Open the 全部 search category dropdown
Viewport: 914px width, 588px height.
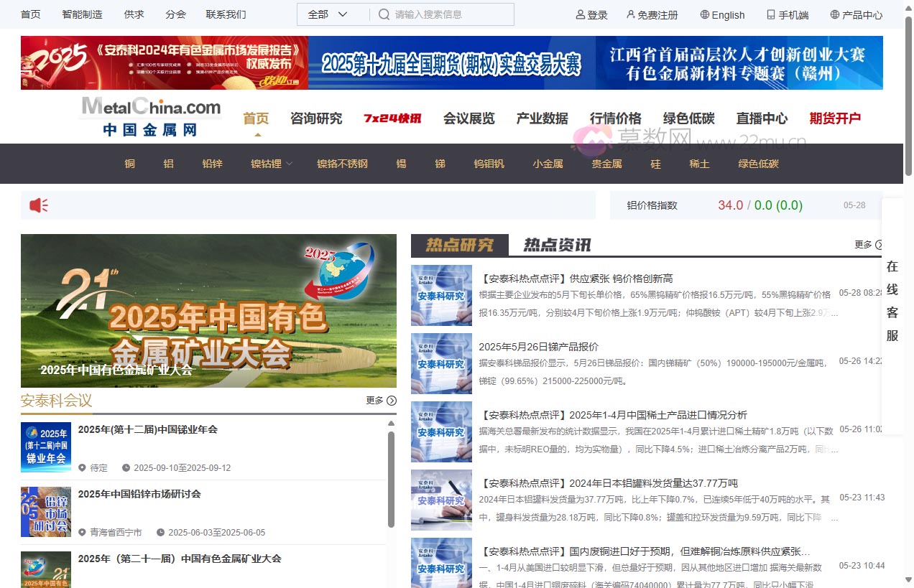click(331, 14)
